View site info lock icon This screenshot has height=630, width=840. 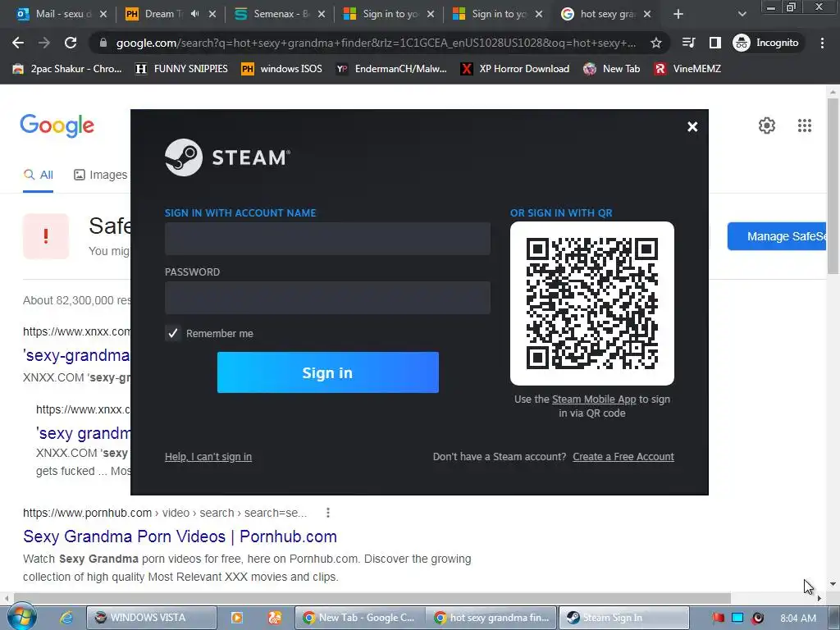point(103,43)
